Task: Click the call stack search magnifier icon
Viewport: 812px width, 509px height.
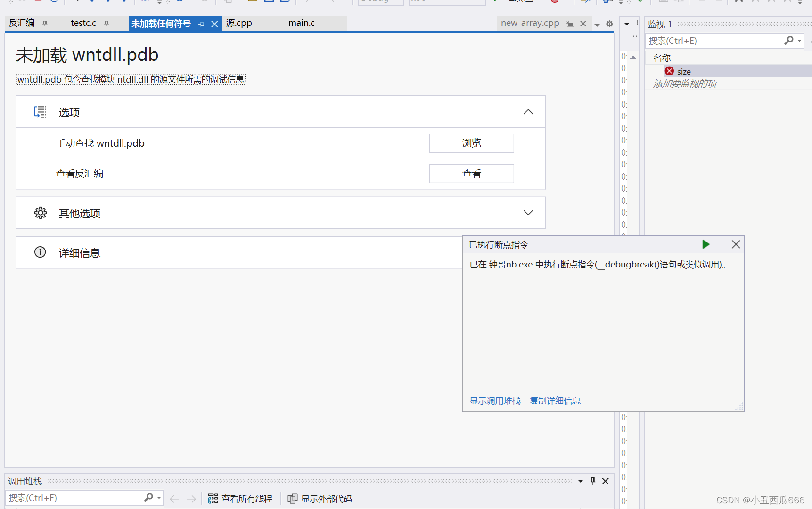Action: [148, 497]
